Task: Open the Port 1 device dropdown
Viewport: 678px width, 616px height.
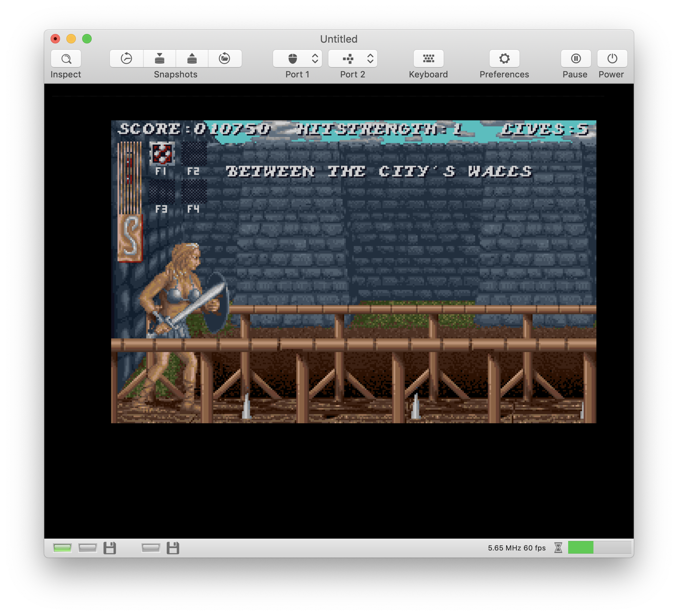Action: 298,59
